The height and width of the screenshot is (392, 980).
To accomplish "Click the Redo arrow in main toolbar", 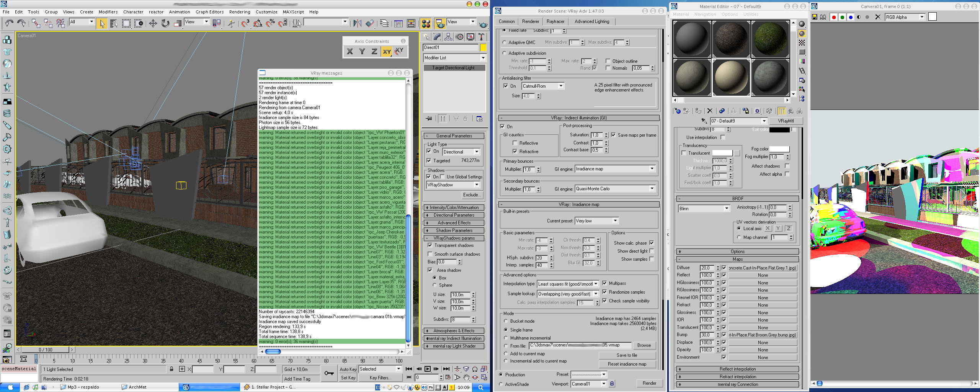I will coord(21,23).
